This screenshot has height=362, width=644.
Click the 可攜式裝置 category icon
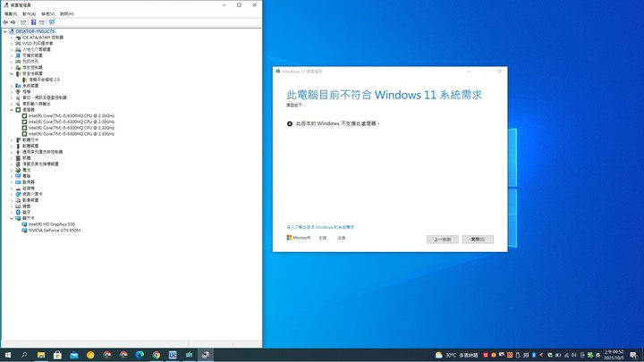coord(18,55)
